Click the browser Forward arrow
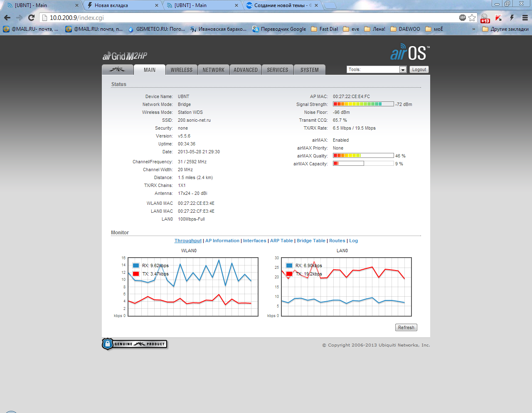The height and width of the screenshot is (413, 532). coord(19,17)
